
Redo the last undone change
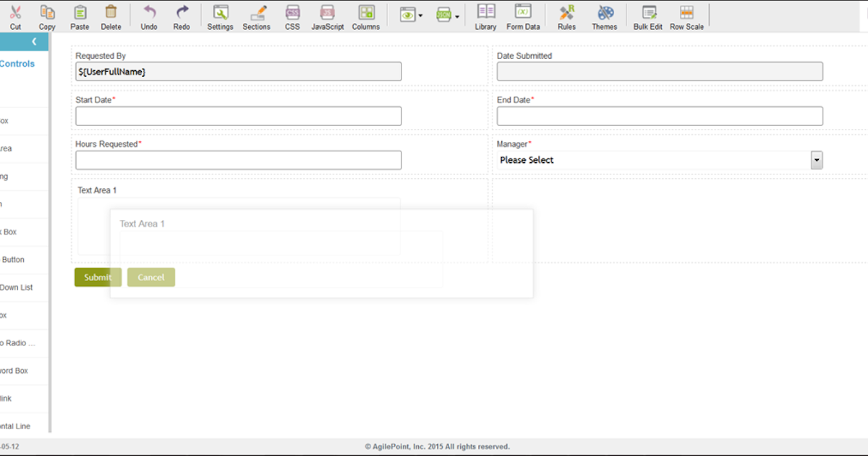[182, 16]
